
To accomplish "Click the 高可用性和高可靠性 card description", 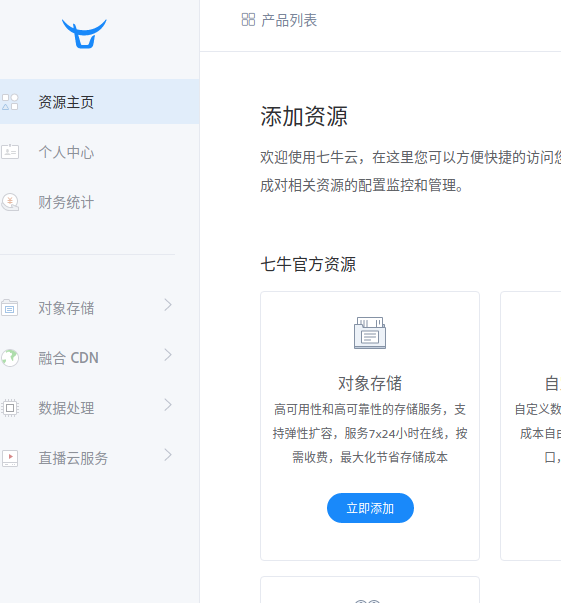I will pos(370,433).
